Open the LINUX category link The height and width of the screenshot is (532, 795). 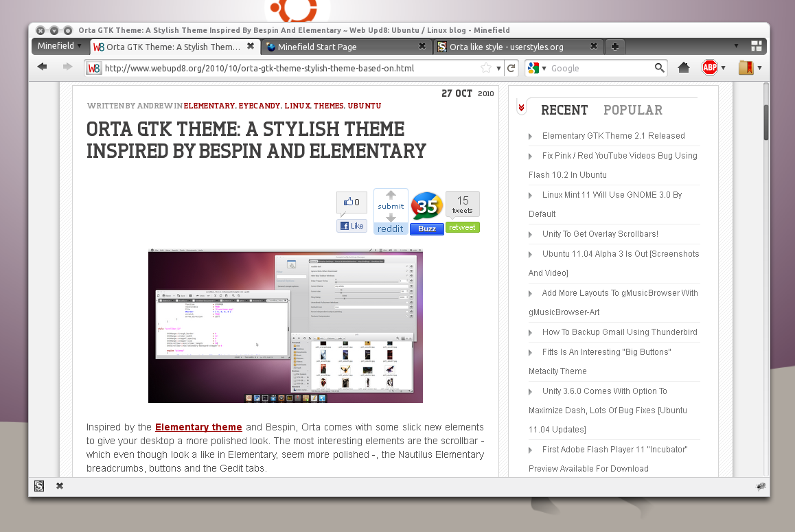tap(297, 106)
